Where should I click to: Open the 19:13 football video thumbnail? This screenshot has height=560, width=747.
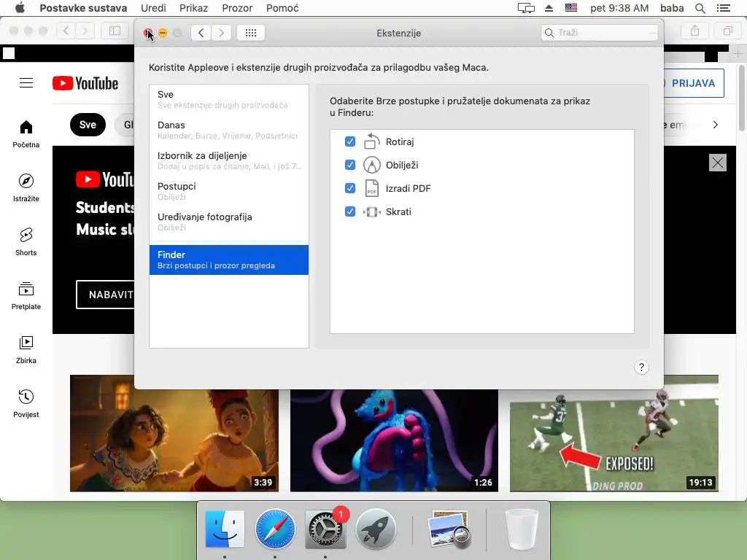(x=614, y=433)
